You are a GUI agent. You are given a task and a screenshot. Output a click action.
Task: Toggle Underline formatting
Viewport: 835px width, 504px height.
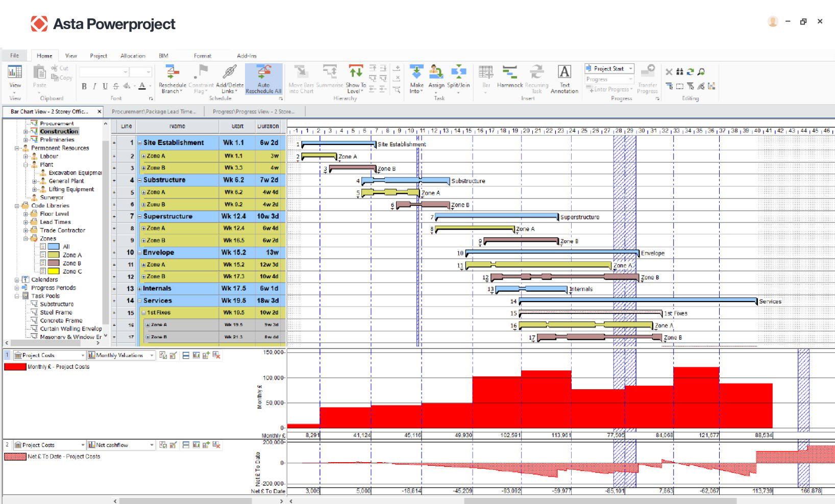105,86
